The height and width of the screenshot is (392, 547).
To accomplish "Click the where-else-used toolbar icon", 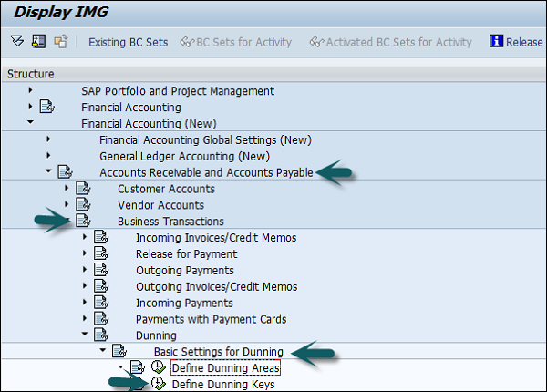I will [x=60, y=42].
